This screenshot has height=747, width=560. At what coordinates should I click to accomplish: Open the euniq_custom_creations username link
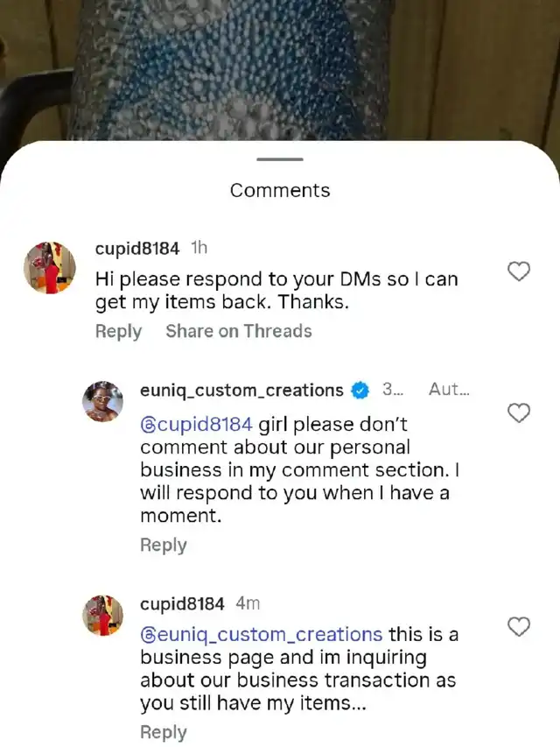(241, 390)
